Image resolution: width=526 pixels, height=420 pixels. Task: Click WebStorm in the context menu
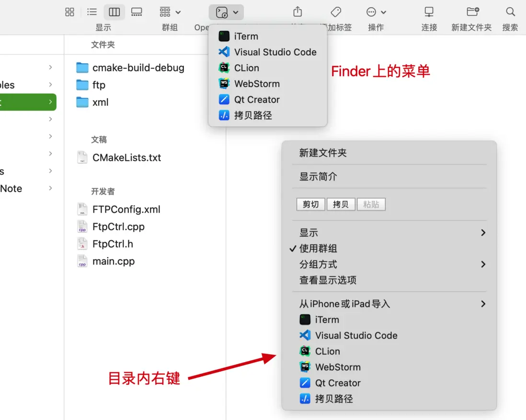389,367
